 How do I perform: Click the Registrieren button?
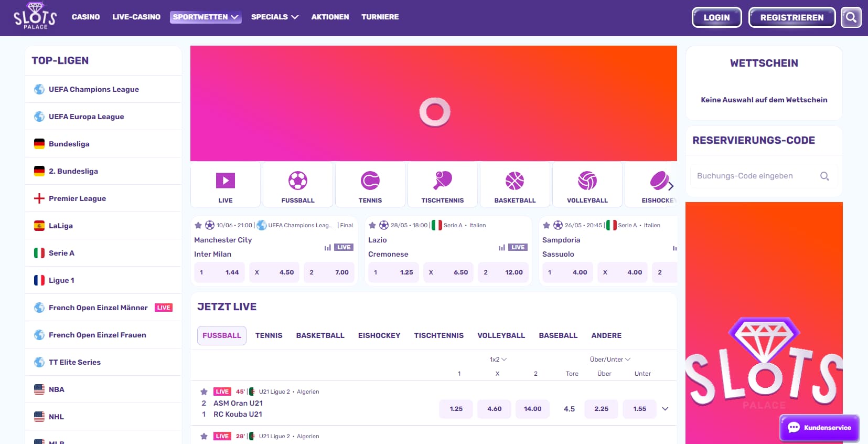click(x=791, y=17)
